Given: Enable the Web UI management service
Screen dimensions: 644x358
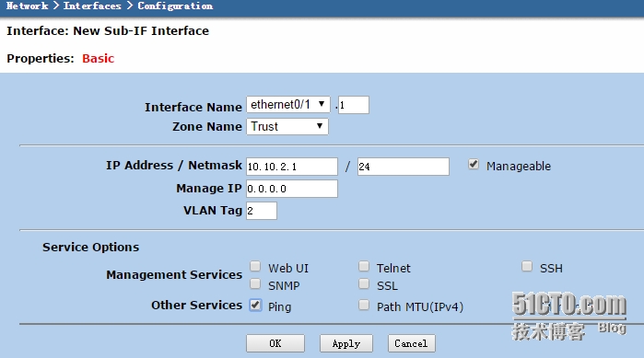Looking at the screenshot, I should pos(255,267).
